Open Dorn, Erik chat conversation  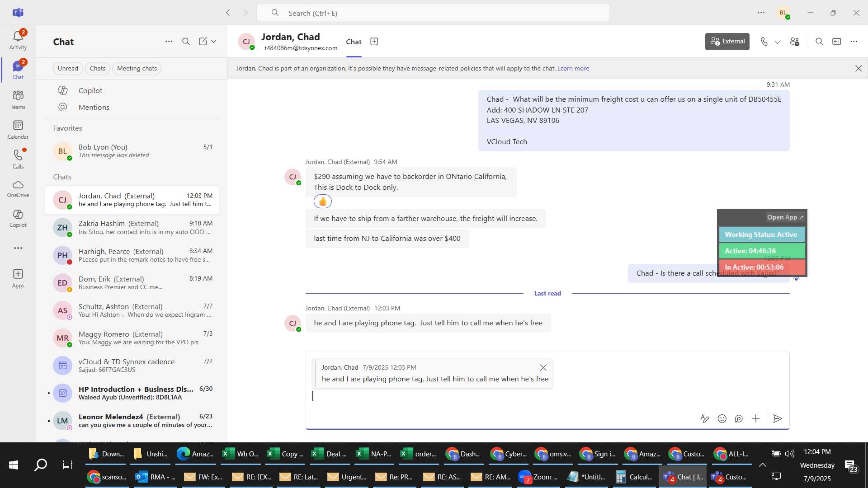(132, 282)
